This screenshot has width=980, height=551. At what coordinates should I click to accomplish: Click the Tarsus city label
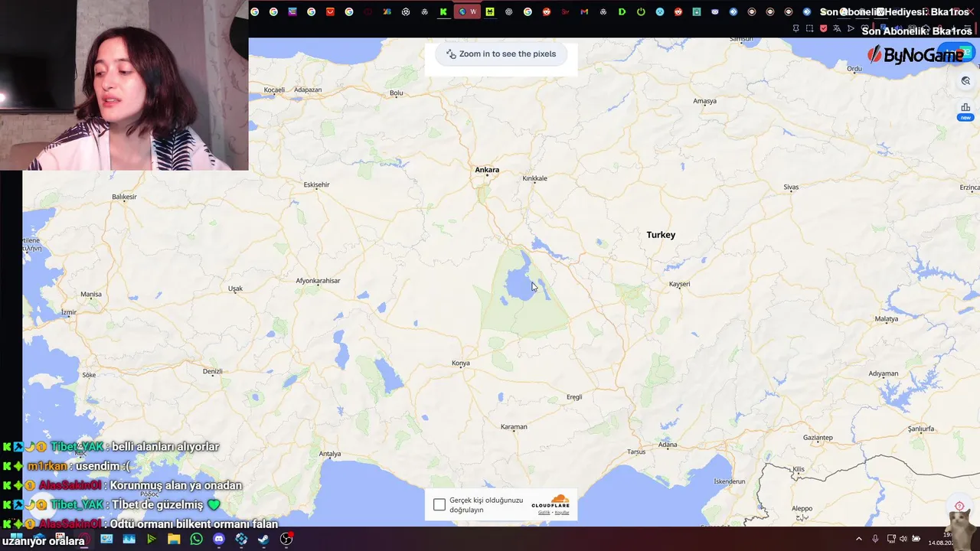[636, 452]
